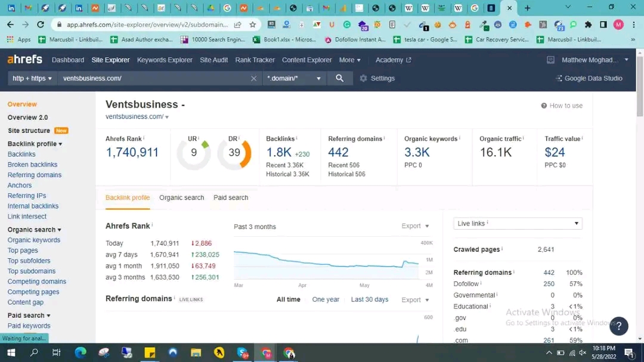
Task: Open the Matthew Moghad... account dropdown
Action: [x=595, y=60]
